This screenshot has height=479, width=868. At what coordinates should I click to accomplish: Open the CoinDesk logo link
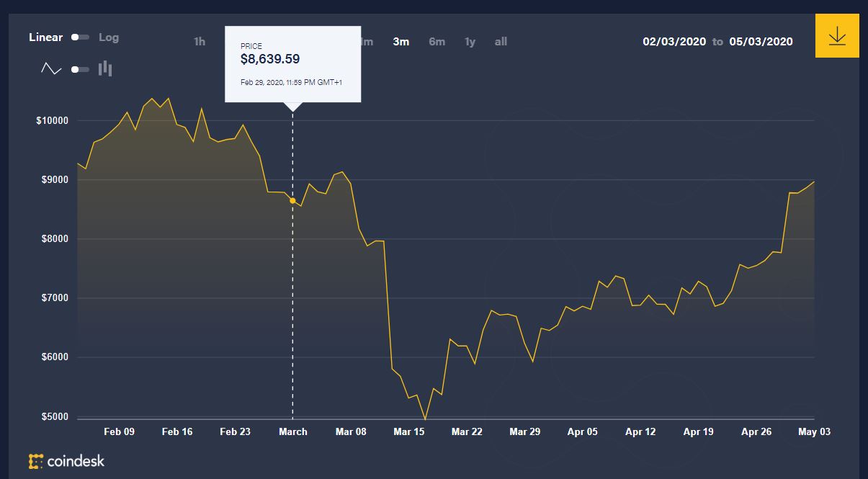point(66,460)
